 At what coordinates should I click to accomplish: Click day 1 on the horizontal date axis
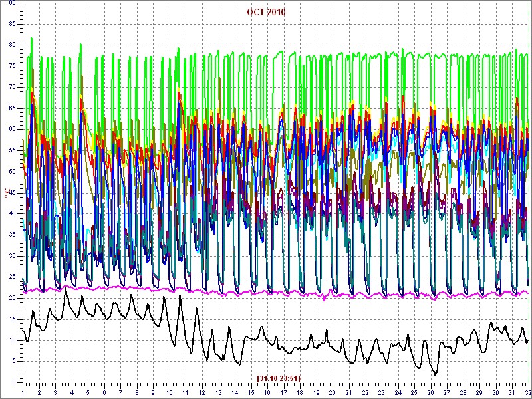23,392
